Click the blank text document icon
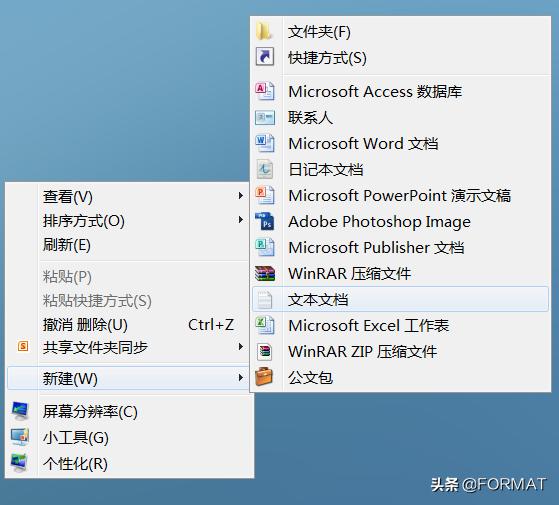Image resolution: width=559 pixels, height=505 pixels. [x=265, y=300]
